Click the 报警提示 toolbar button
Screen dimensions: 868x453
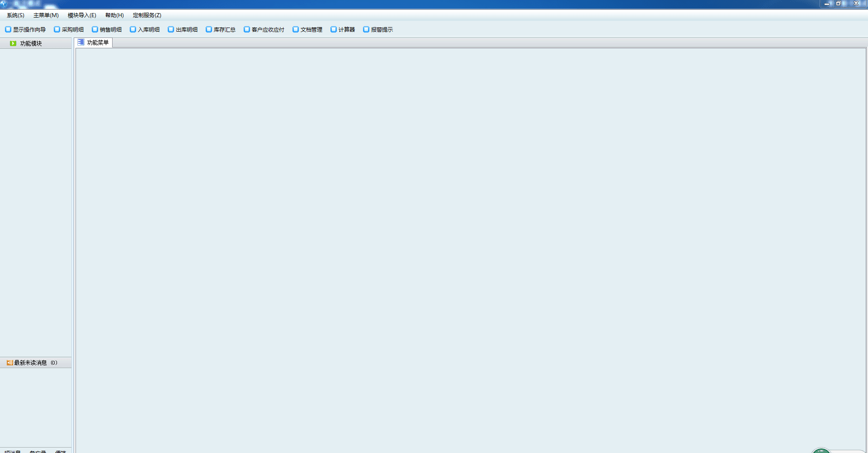378,30
